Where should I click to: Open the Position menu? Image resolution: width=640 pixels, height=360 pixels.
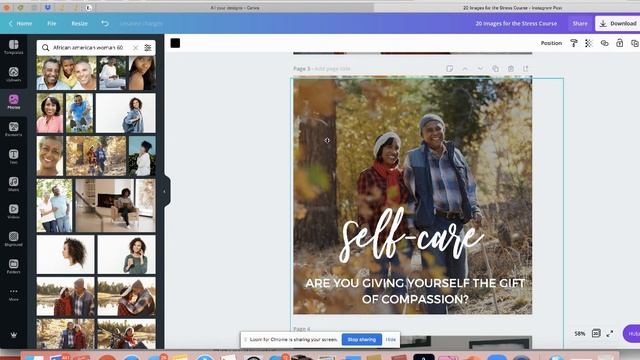click(551, 43)
